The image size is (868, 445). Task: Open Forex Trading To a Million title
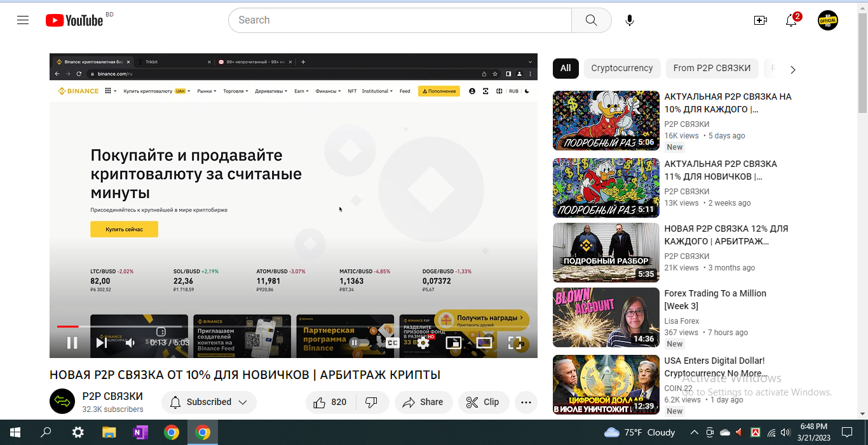point(715,300)
